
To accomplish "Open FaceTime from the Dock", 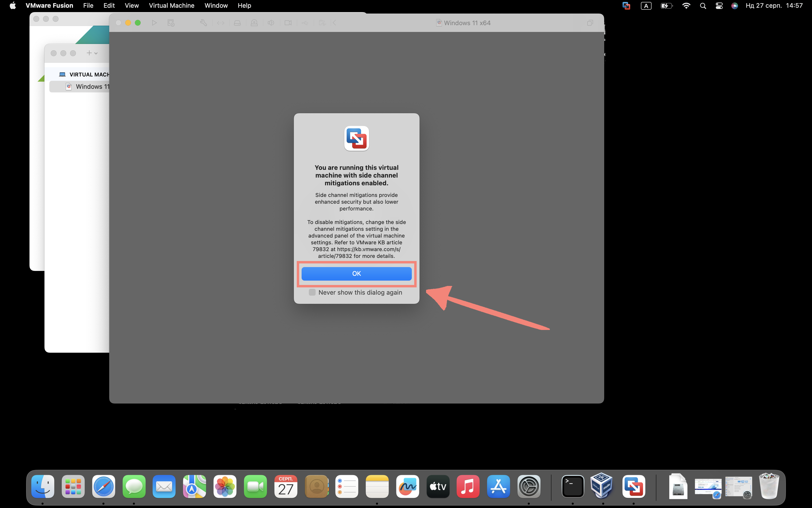I will tap(255, 486).
